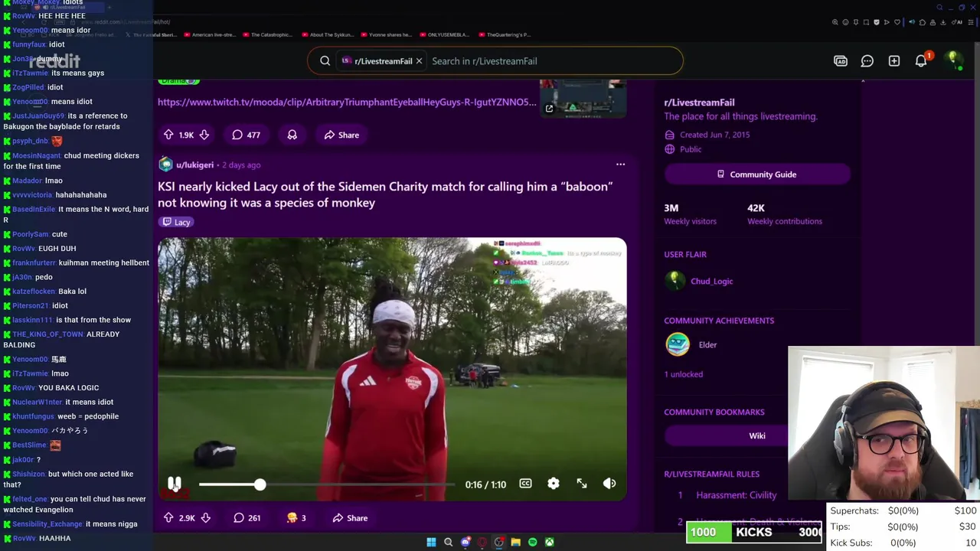Viewport: 980px width, 551px height.
Task: Open the u/lukigeri user avatar
Action: pos(165,165)
